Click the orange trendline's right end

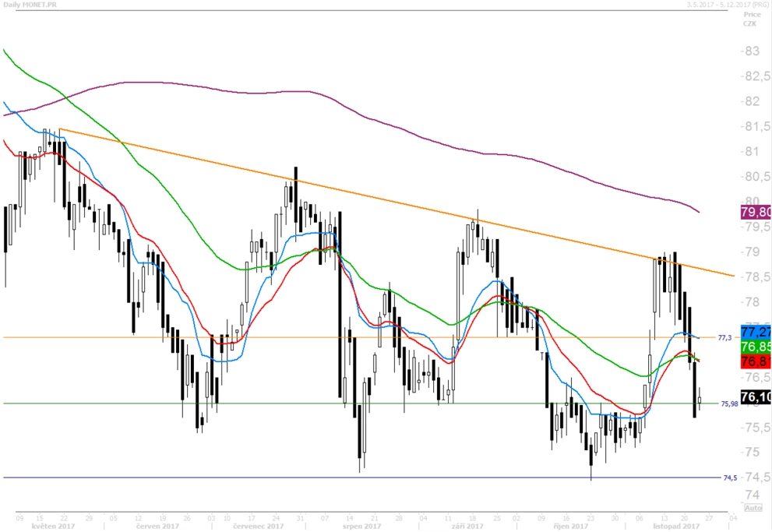pos(734,276)
